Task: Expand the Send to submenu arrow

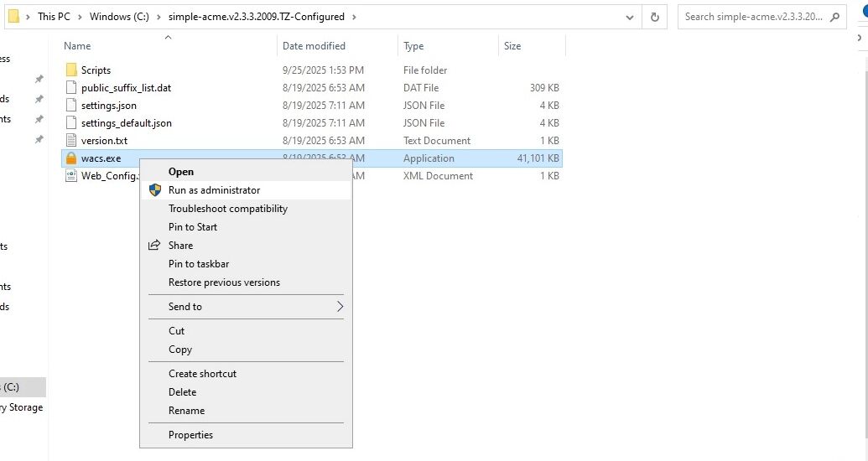Action: coord(340,307)
